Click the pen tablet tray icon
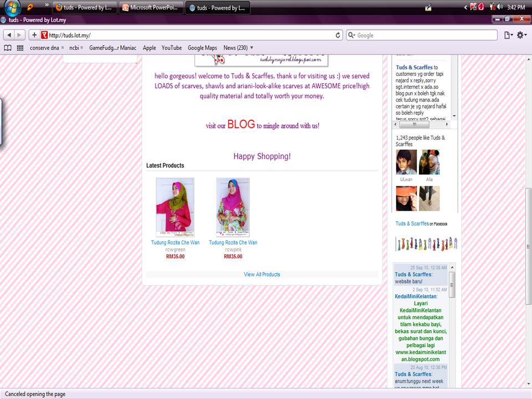This screenshot has height=399, width=532. (x=428, y=7)
